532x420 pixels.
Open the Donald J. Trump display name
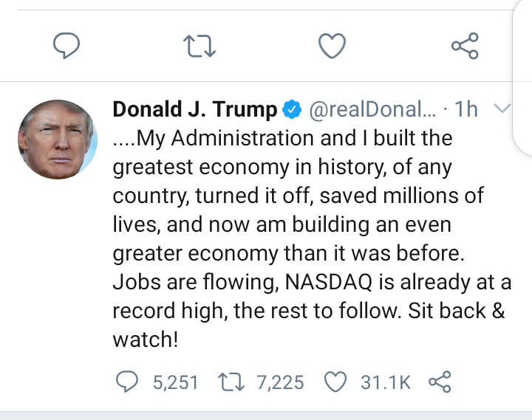point(194,110)
